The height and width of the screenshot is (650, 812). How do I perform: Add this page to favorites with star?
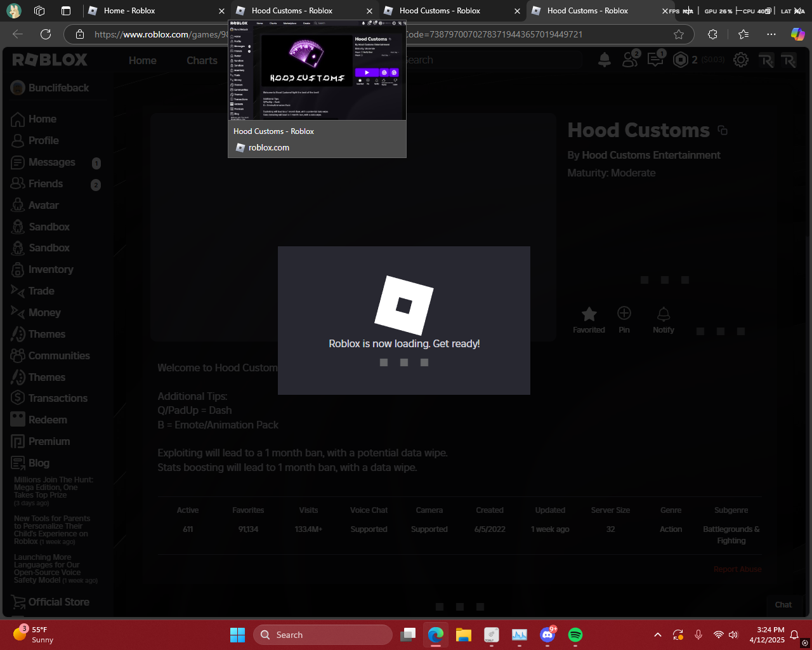tap(679, 34)
